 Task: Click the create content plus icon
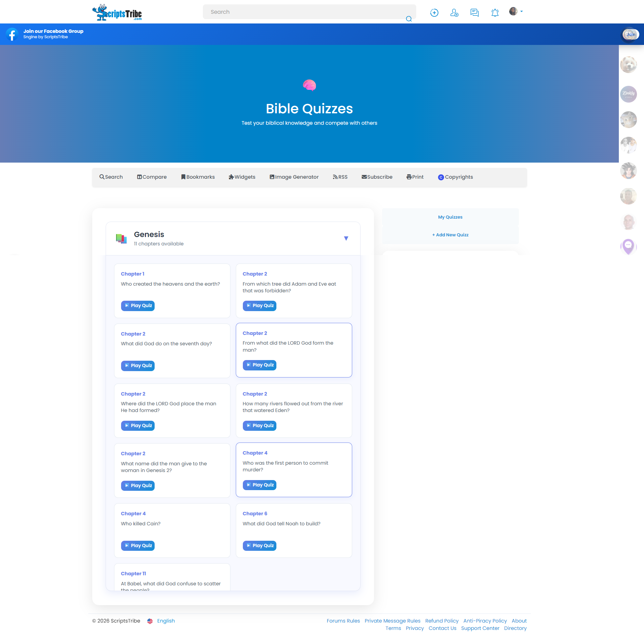(x=434, y=12)
